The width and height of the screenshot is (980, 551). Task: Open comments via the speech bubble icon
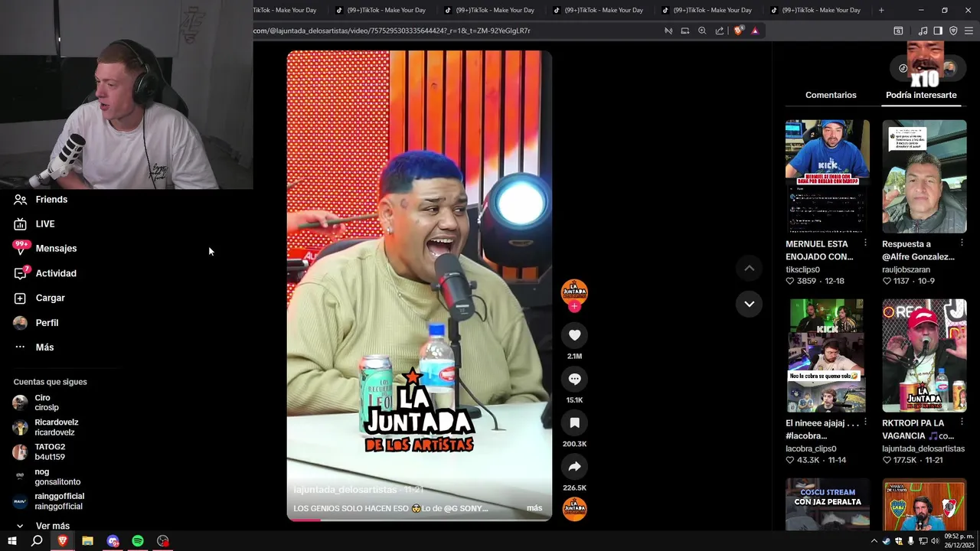574,379
